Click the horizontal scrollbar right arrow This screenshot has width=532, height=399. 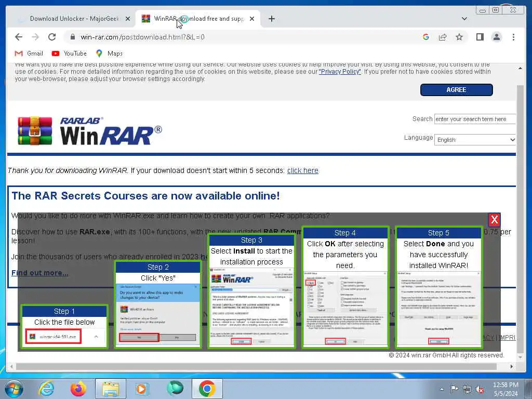(512, 366)
